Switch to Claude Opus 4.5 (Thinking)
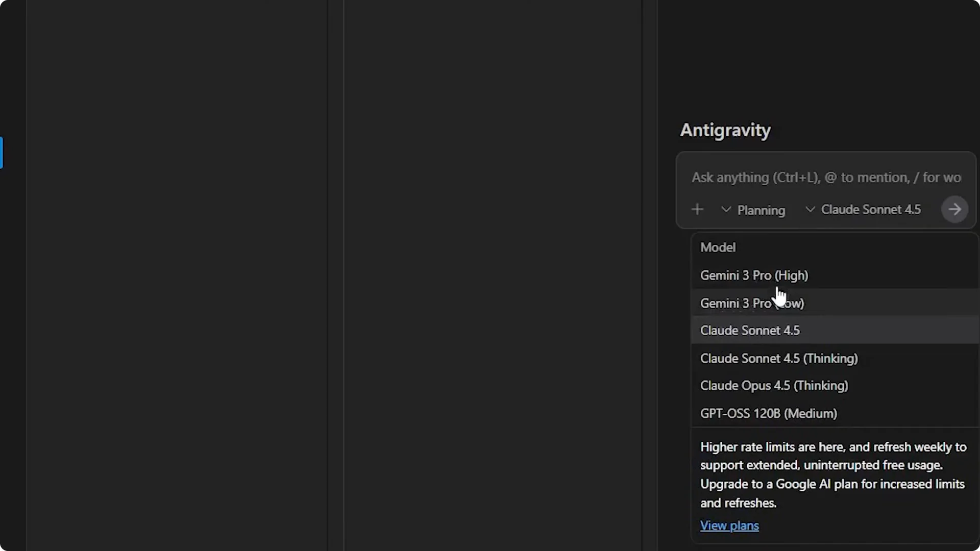980x551 pixels. (x=774, y=386)
